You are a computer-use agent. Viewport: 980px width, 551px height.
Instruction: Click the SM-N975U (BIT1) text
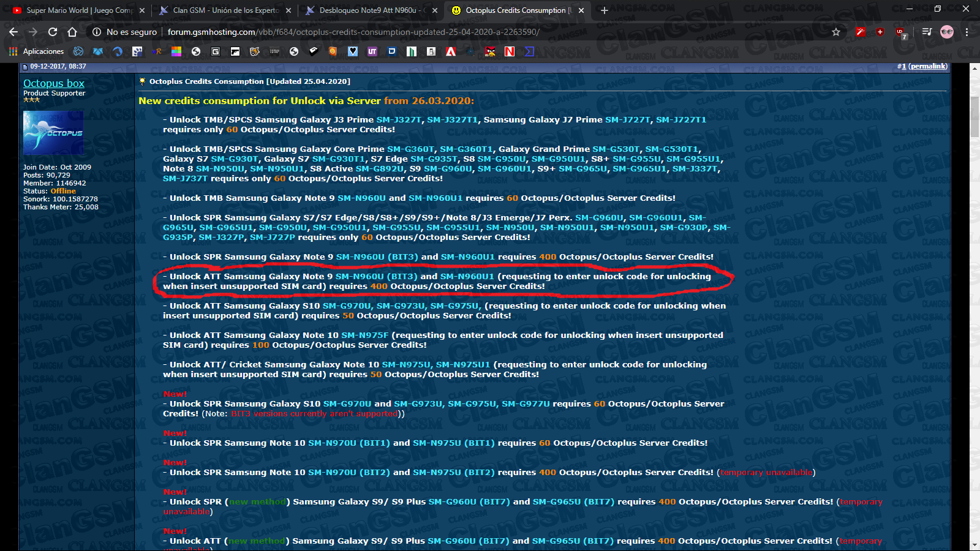tap(453, 443)
